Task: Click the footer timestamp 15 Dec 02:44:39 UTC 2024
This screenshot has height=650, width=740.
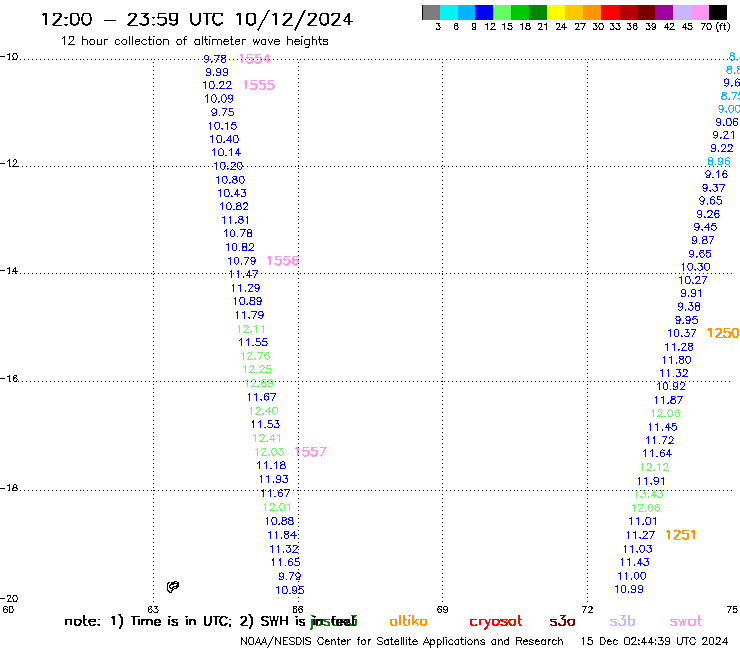Action: (x=654, y=641)
